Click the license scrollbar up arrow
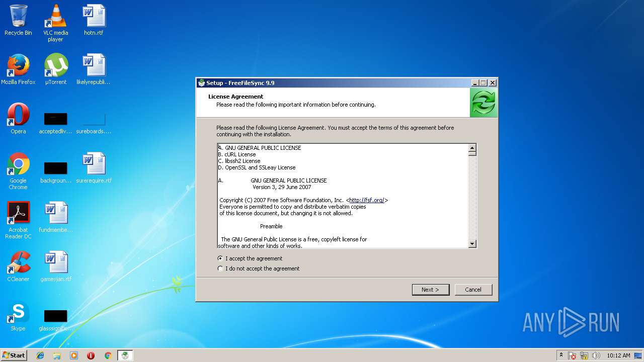644x362 pixels. coord(472,148)
